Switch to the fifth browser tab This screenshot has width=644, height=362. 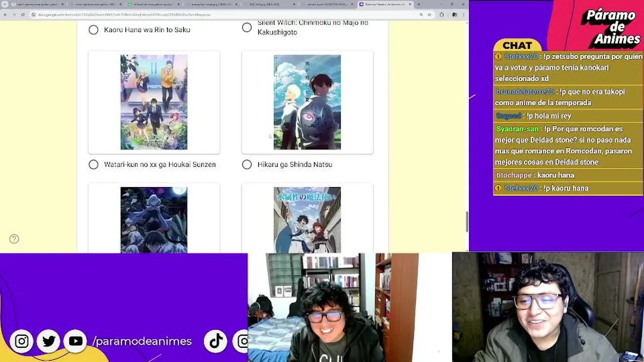(x=269, y=5)
